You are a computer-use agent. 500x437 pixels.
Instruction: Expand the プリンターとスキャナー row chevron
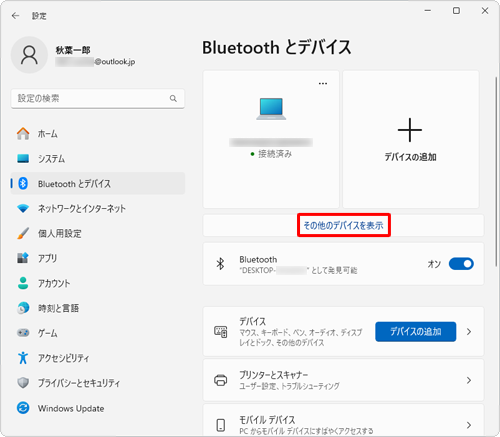469,380
